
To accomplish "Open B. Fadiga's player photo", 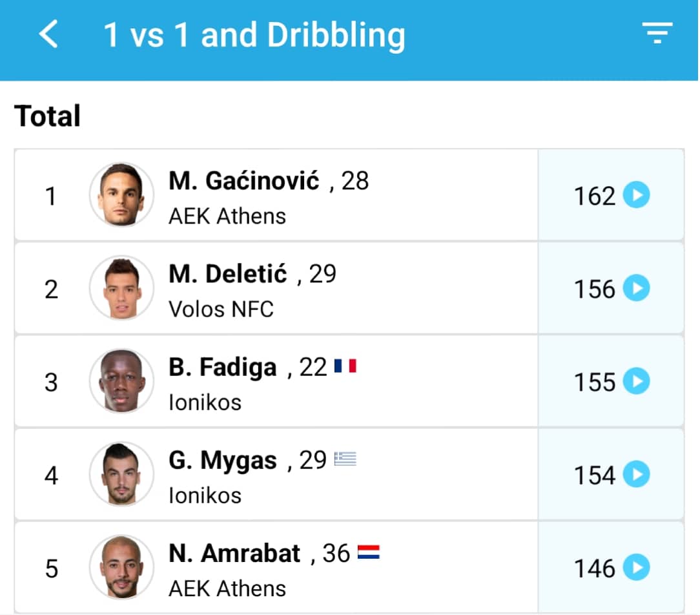I will click(x=121, y=380).
